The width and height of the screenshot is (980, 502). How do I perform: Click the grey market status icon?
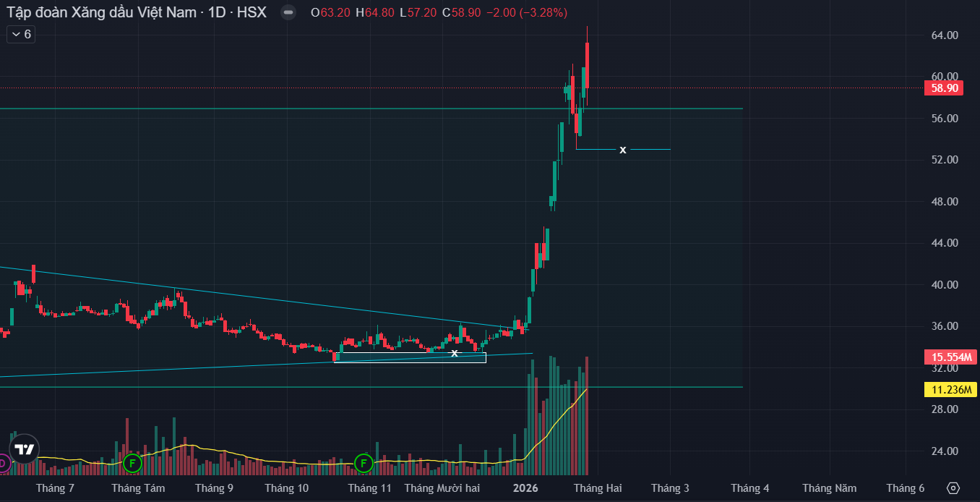pyautogui.click(x=288, y=12)
